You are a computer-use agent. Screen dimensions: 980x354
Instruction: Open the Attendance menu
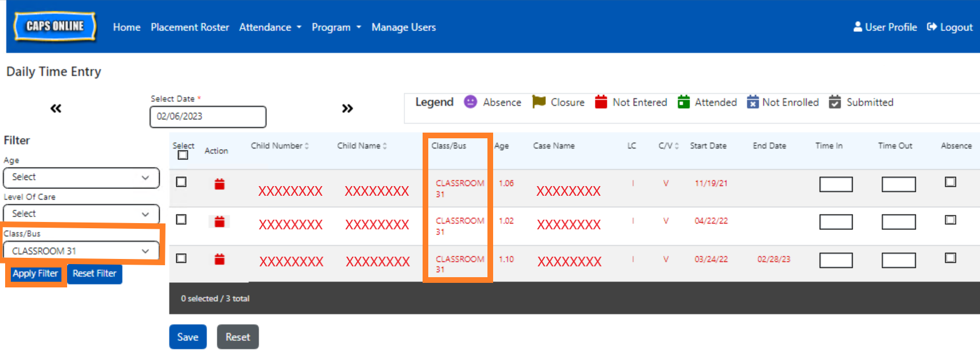(x=270, y=27)
